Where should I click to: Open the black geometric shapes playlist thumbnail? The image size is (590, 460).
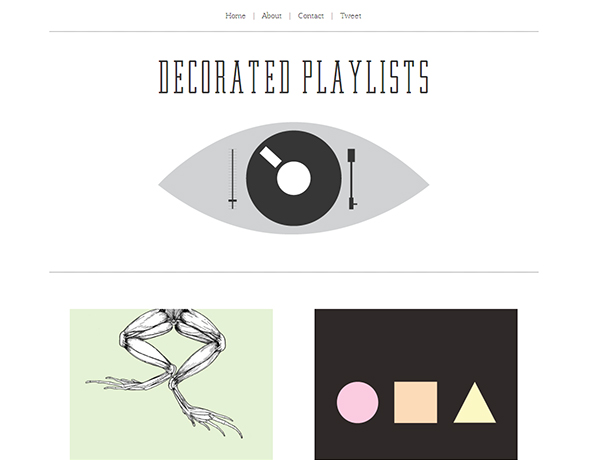tap(416, 384)
